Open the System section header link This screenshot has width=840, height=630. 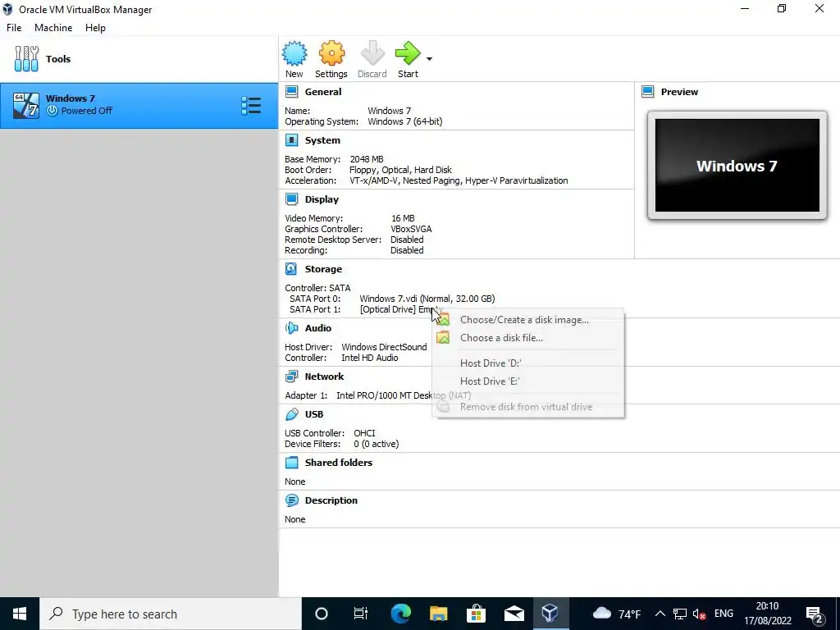tap(322, 140)
